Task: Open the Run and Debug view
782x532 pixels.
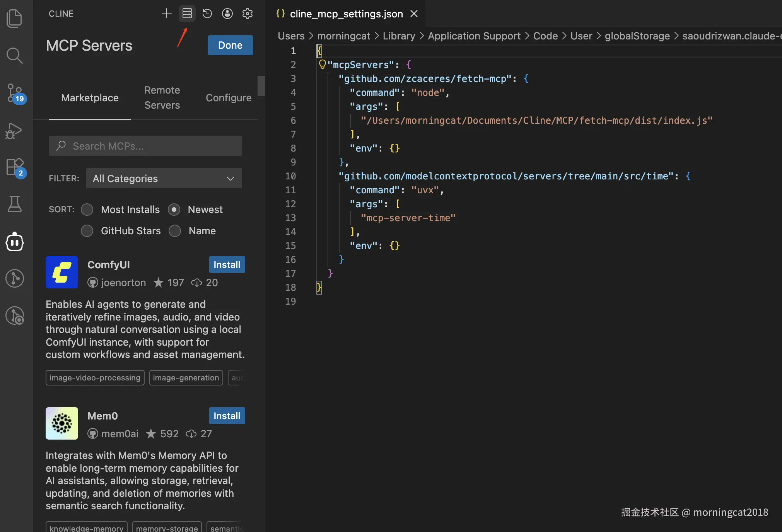Action: click(x=14, y=131)
